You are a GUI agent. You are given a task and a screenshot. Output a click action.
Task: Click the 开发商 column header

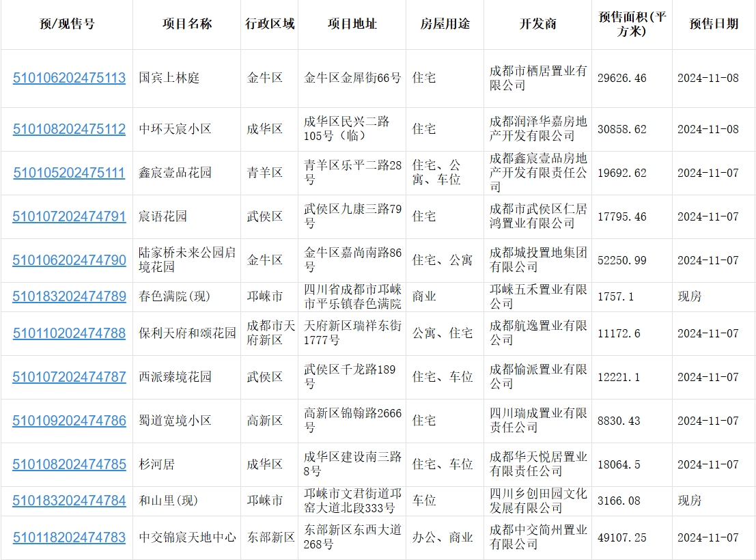[538, 24]
